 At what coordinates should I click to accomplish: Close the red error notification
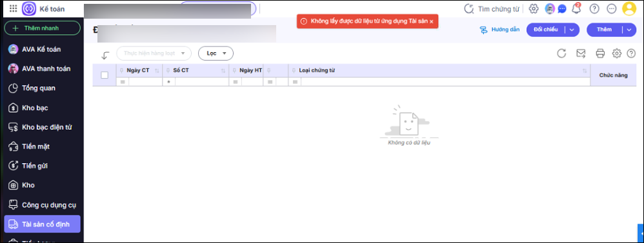[431, 21]
